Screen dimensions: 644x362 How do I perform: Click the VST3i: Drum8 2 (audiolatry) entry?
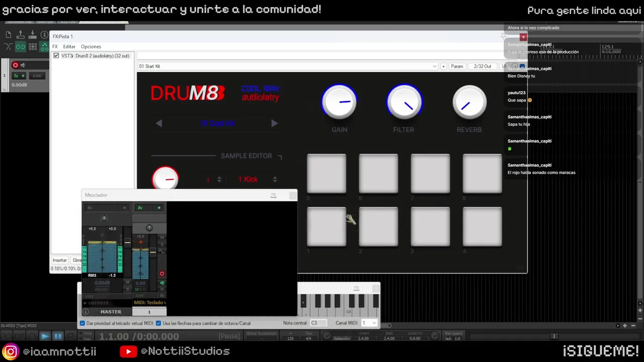[95, 56]
